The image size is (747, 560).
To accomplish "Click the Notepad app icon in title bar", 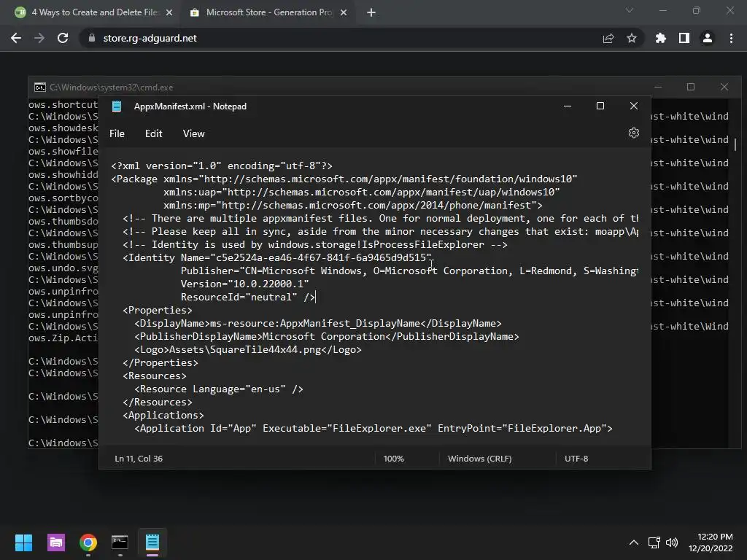I will point(117,106).
